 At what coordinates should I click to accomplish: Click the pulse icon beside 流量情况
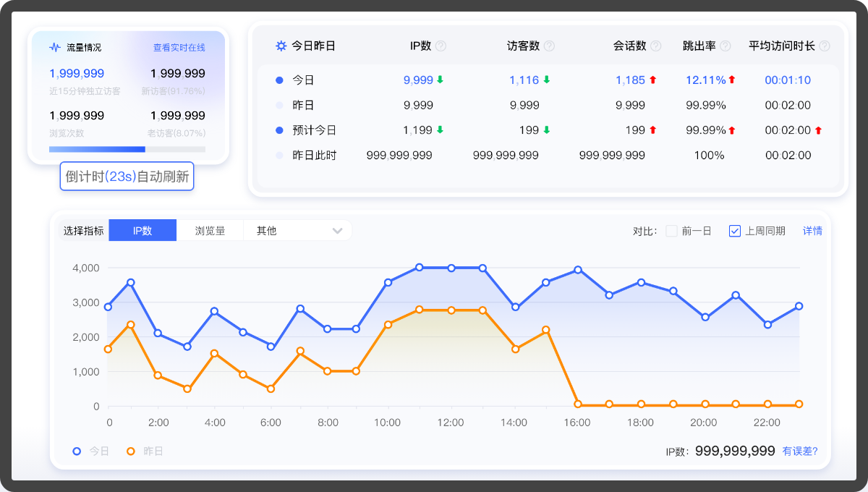55,48
